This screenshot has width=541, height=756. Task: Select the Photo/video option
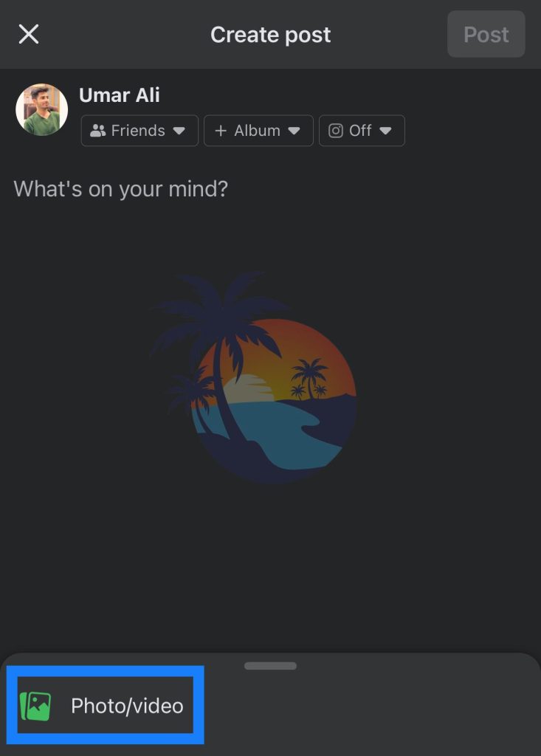105,705
